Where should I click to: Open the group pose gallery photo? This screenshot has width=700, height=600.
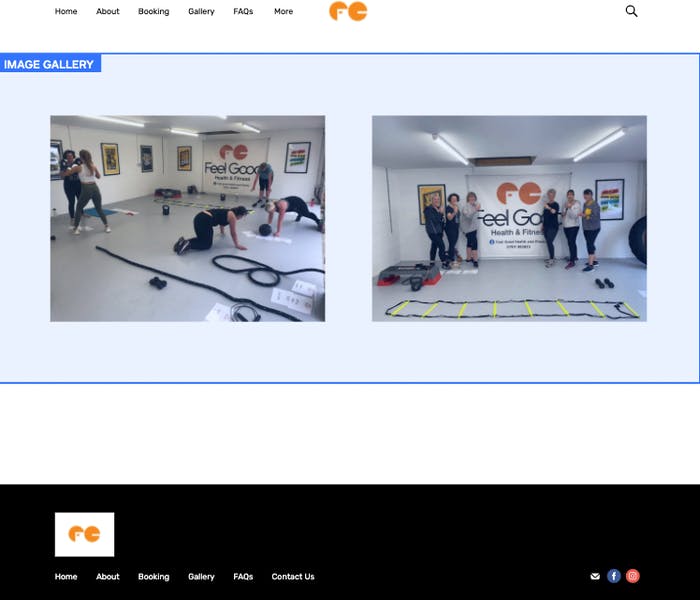[509, 219]
